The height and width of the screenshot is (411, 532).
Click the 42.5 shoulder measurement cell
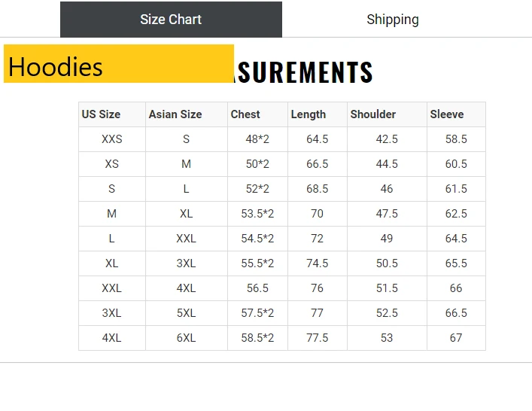[387, 139]
